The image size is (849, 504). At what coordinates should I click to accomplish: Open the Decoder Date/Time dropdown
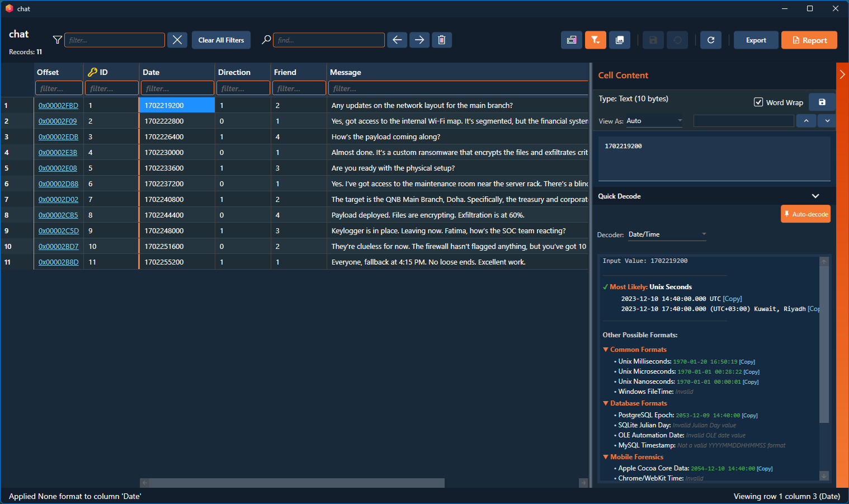coord(667,234)
